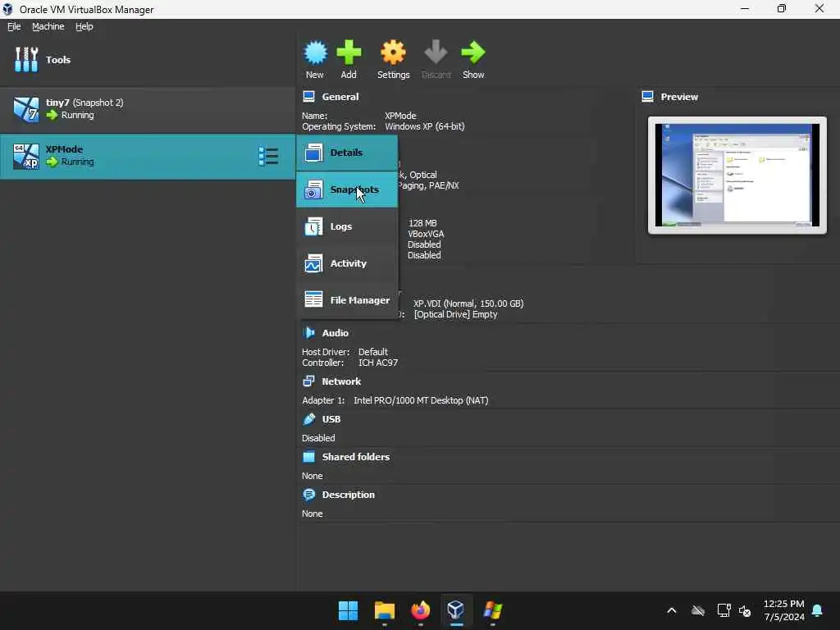Click the XPMode Windows XP OS icon
The image size is (840, 630).
26,157
